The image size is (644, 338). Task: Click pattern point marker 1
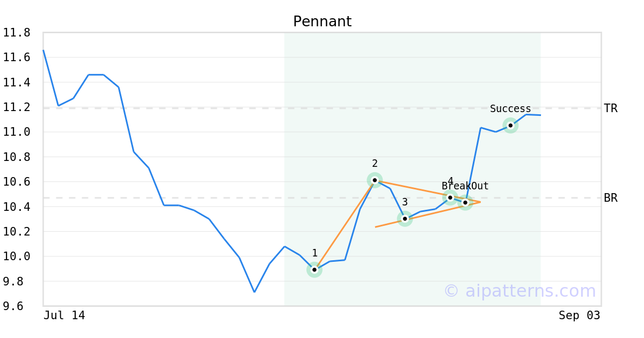314,270
